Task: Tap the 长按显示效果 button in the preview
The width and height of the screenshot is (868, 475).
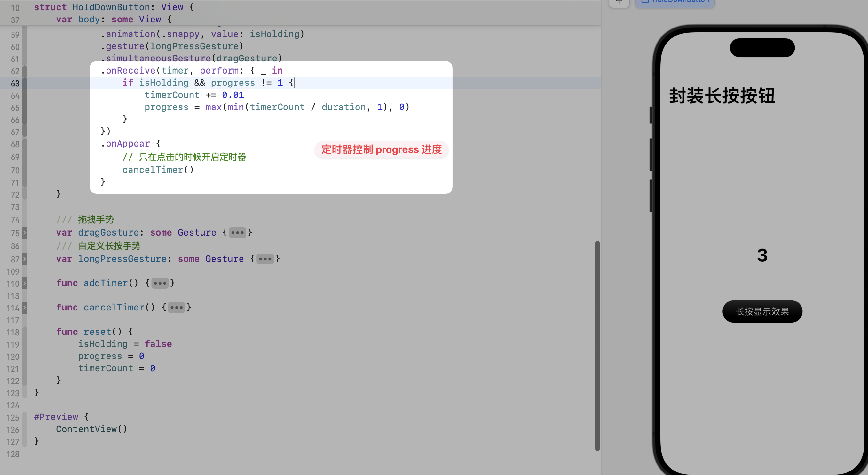Action: pos(762,311)
